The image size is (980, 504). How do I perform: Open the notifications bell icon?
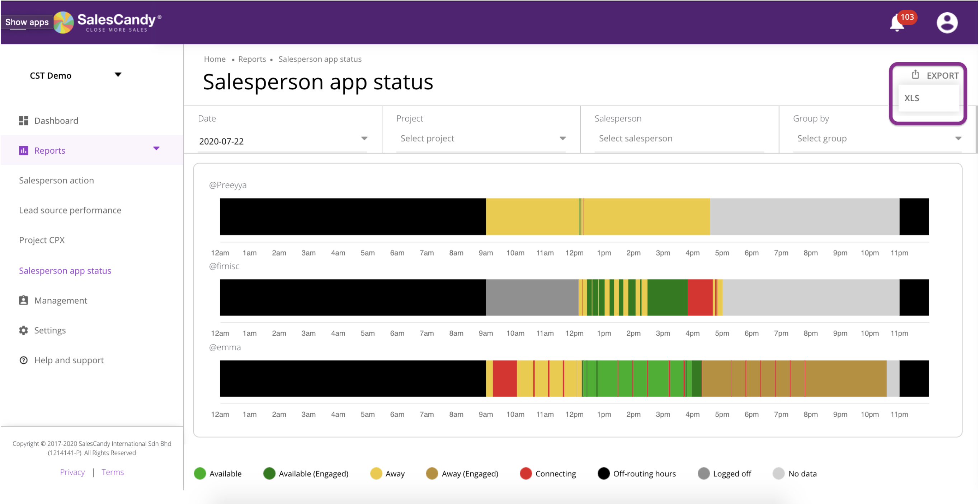(x=897, y=24)
